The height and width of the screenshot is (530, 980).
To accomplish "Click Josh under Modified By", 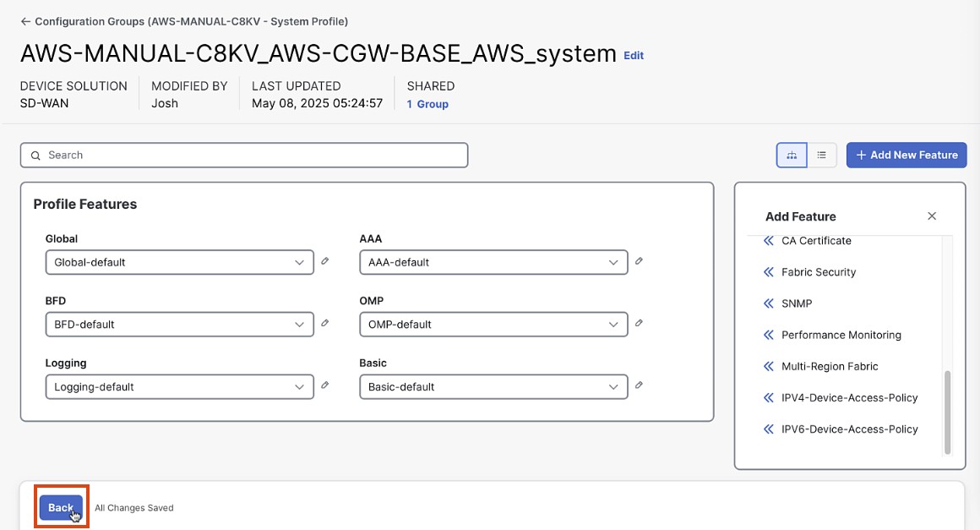I will (165, 103).
